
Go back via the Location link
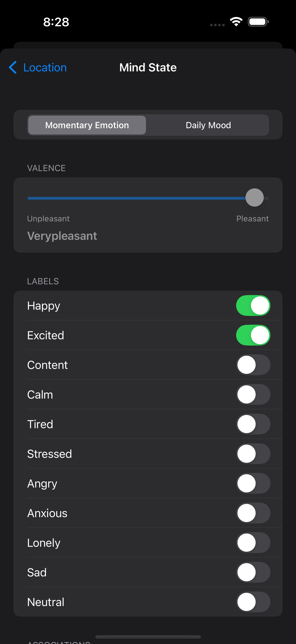click(44, 67)
